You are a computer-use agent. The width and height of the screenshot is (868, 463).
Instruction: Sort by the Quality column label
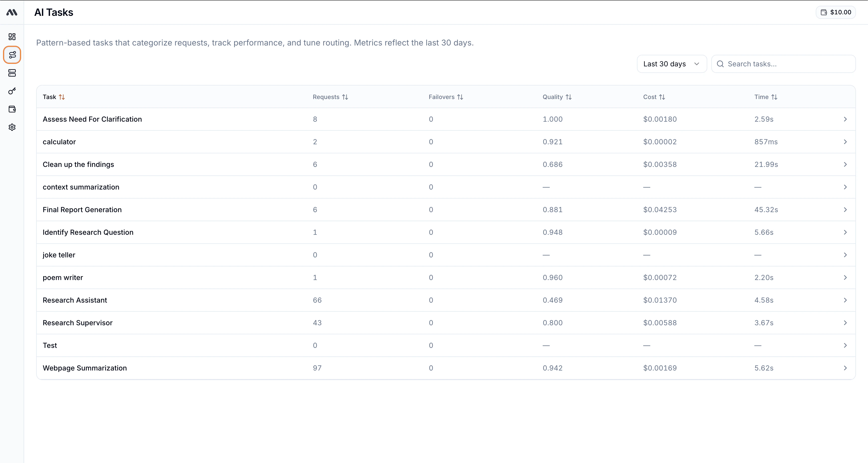553,97
